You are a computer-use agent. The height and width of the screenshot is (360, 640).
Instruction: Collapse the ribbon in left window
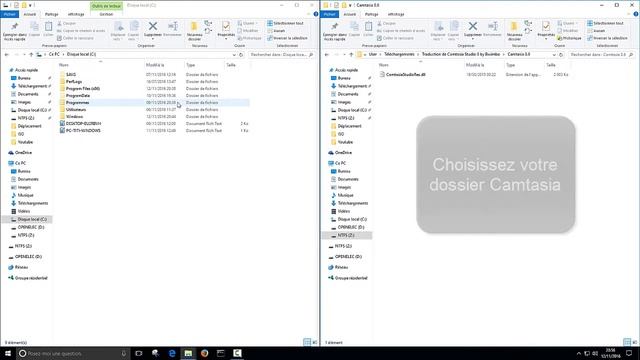click(310, 14)
